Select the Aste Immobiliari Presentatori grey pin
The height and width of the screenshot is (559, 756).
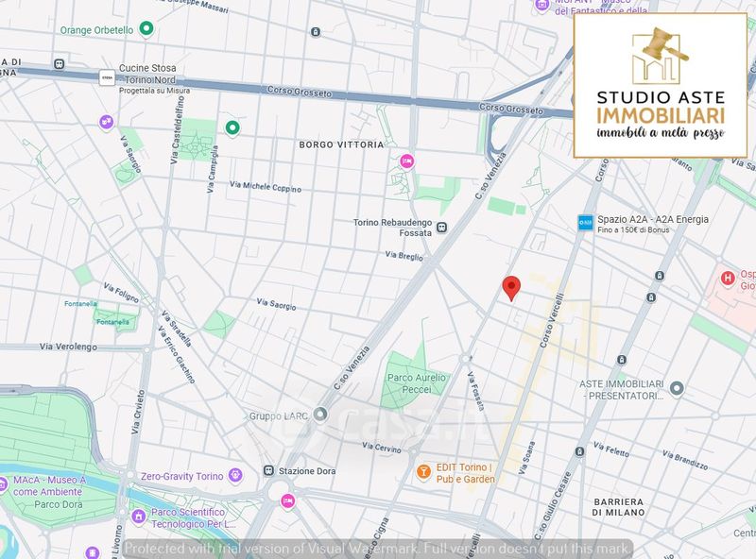click(677, 388)
